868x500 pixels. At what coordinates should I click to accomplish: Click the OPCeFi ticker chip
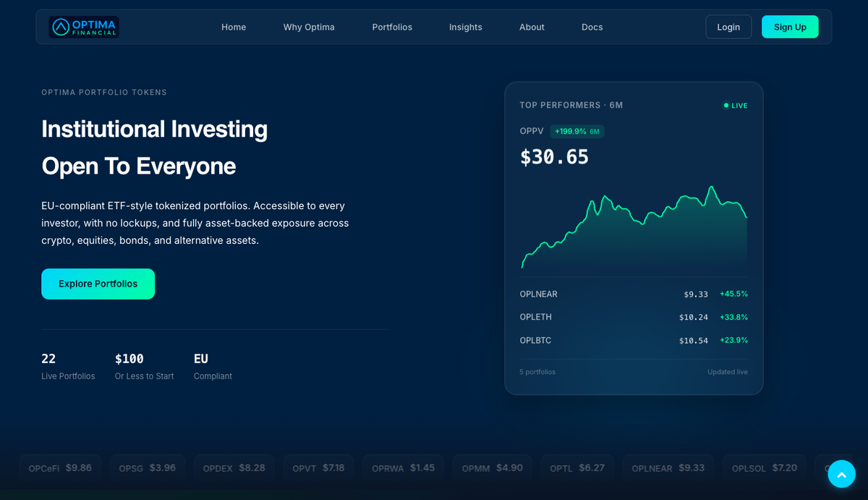tap(60, 467)
